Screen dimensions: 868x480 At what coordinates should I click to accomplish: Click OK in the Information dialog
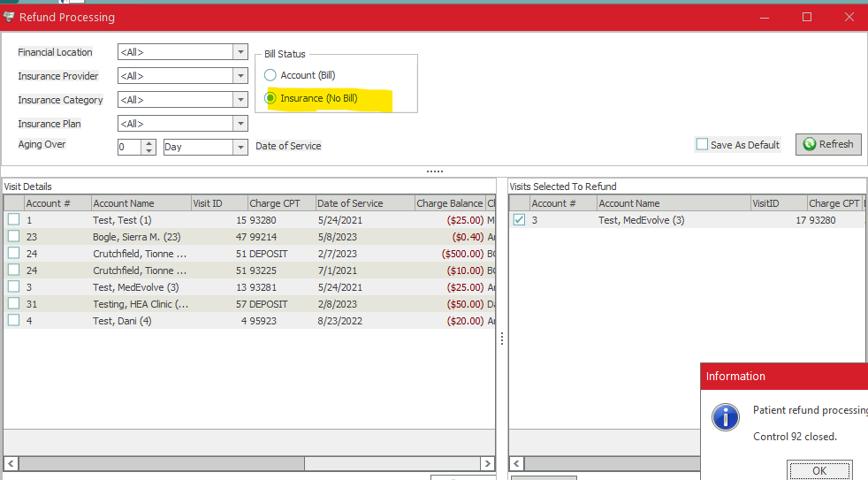[x=819, y=470]
